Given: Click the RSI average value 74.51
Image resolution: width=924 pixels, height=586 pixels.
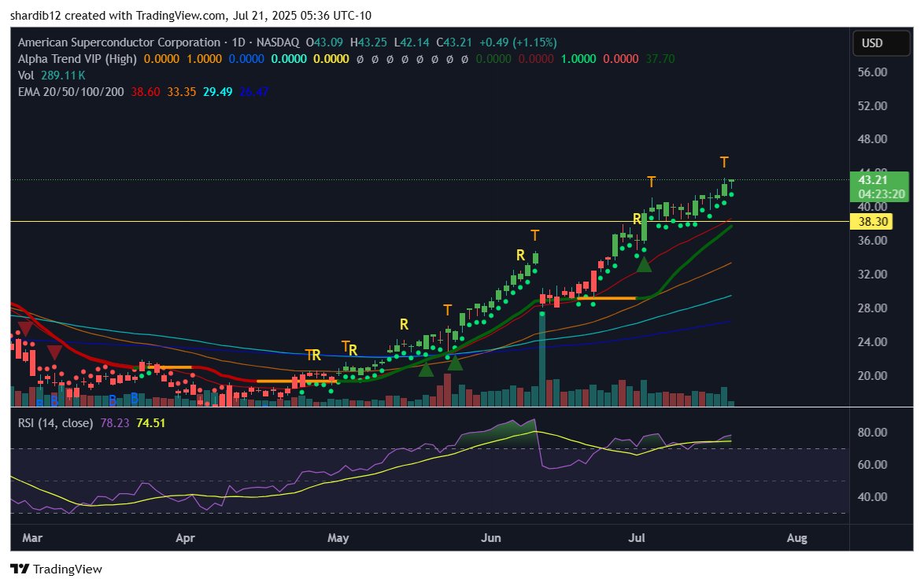Looking at the screenshot, I should point(151,423).
